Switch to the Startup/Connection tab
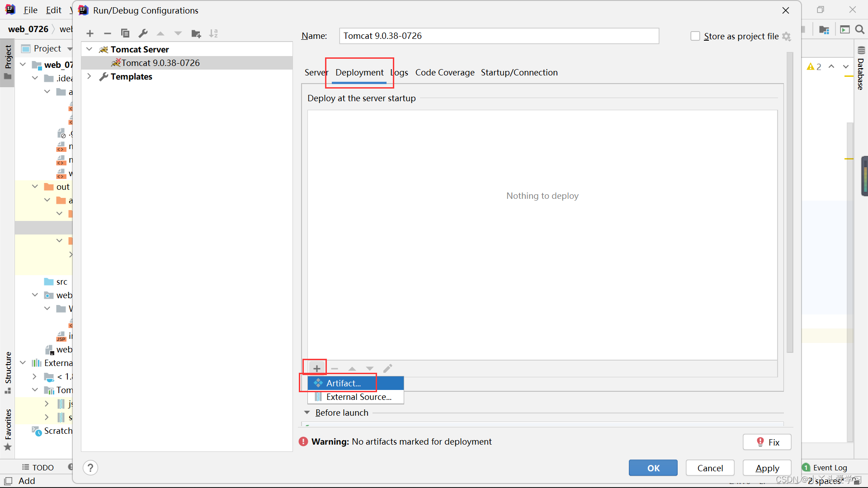868x488 pixels. point(519,72)
